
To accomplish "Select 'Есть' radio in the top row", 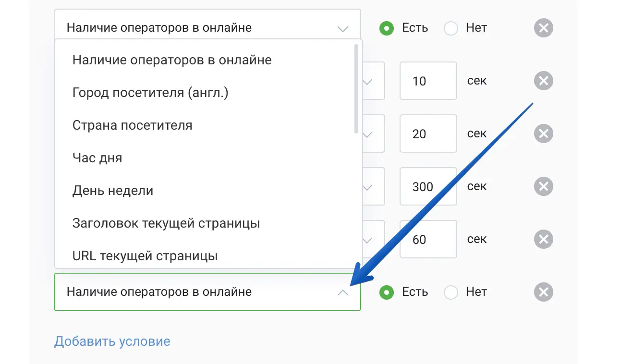I will [x=386, y=28].
